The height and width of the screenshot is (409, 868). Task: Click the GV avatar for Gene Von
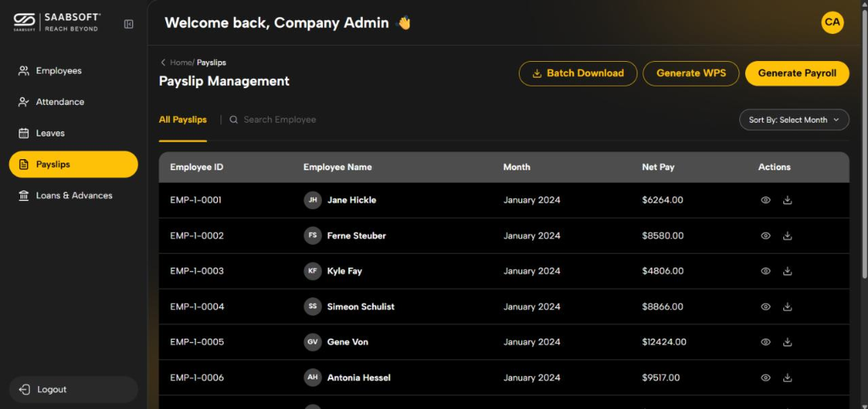313,342
